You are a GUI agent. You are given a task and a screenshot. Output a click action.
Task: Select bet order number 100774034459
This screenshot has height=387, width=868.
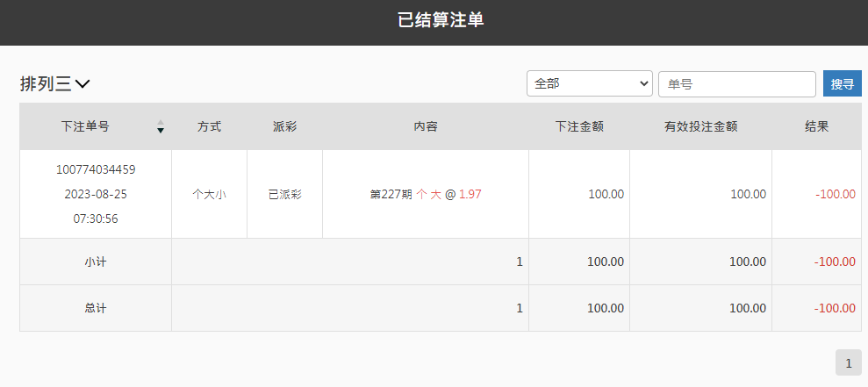[96, 169]
